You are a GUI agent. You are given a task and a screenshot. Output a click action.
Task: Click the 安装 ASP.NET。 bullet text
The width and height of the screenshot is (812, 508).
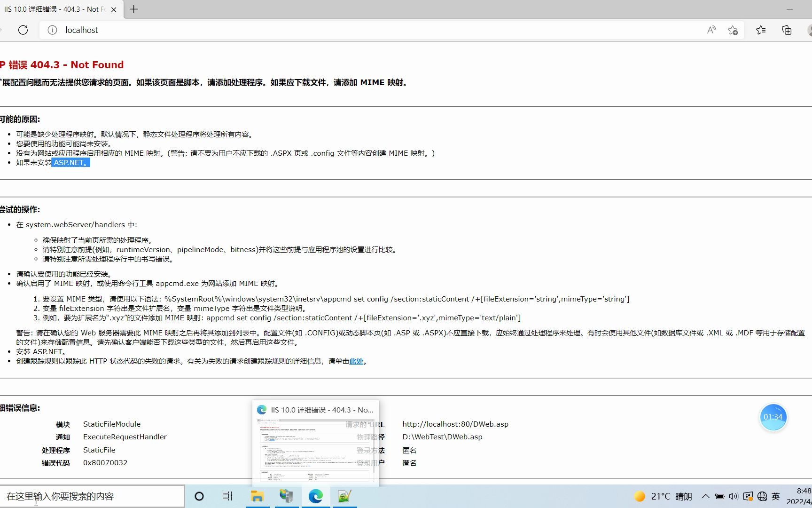[42, 351]
